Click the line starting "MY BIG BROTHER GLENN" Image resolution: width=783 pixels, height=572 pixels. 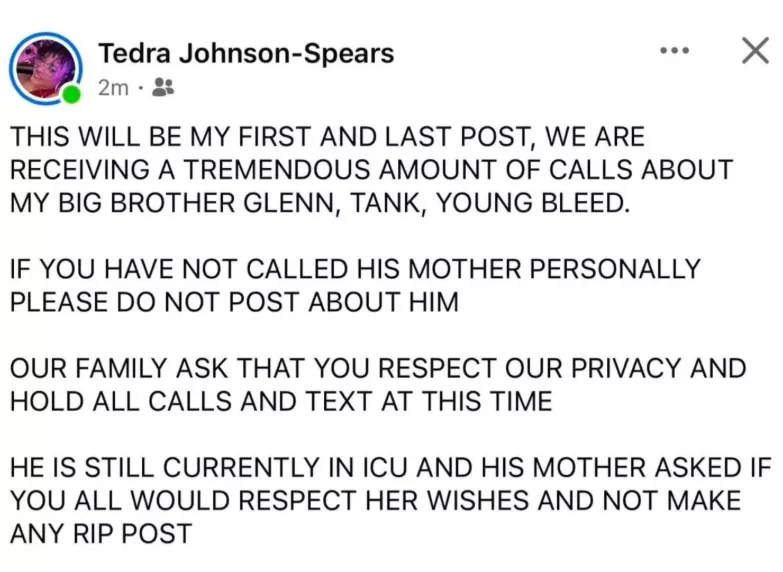321,203
